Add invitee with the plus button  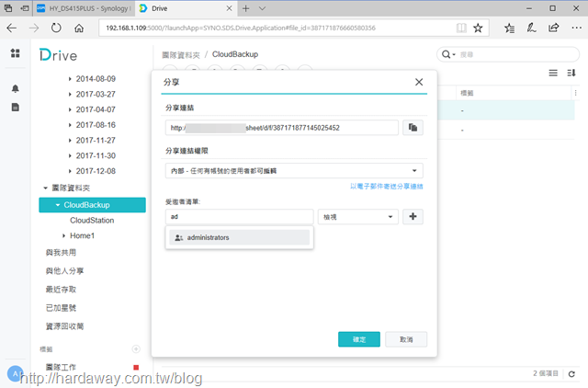413,216
